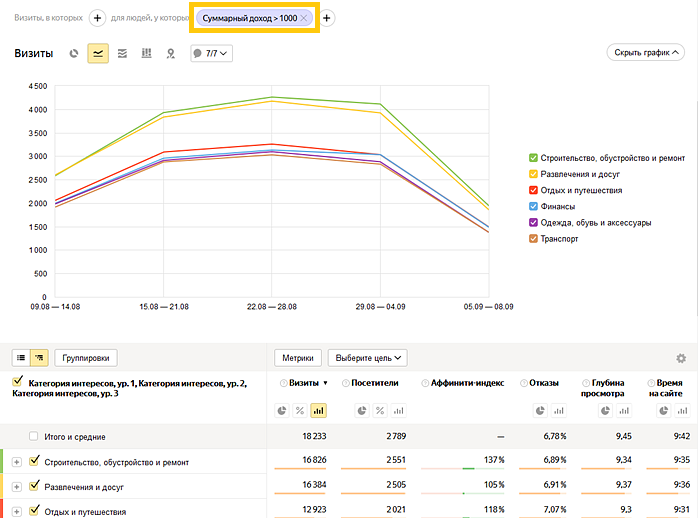Open the map view icon

click(x=170, y=54)
